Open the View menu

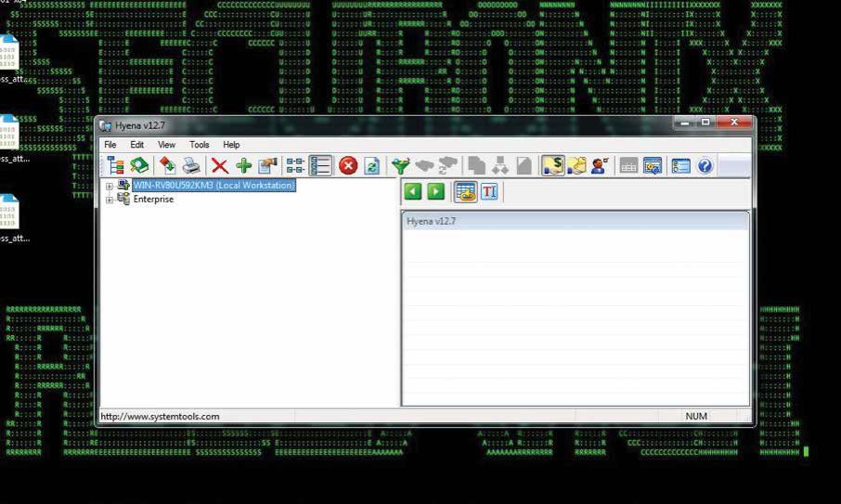coord(166,145)
